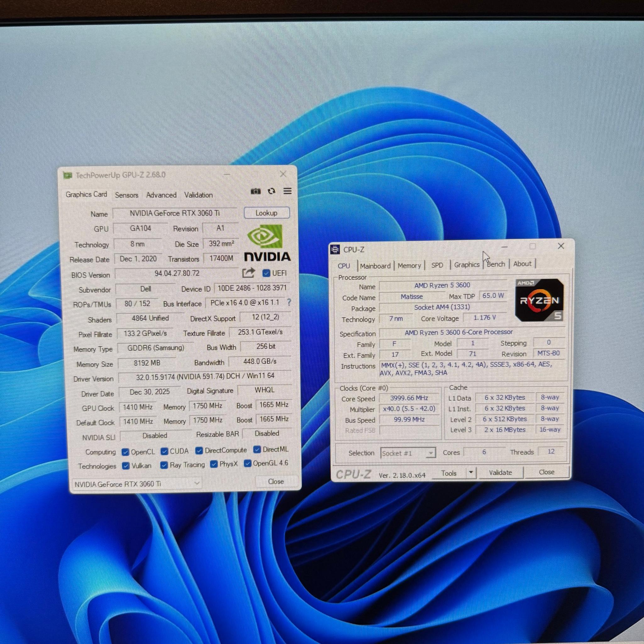Click the Bus Interface question mark
644x644 pixels.
289,302
